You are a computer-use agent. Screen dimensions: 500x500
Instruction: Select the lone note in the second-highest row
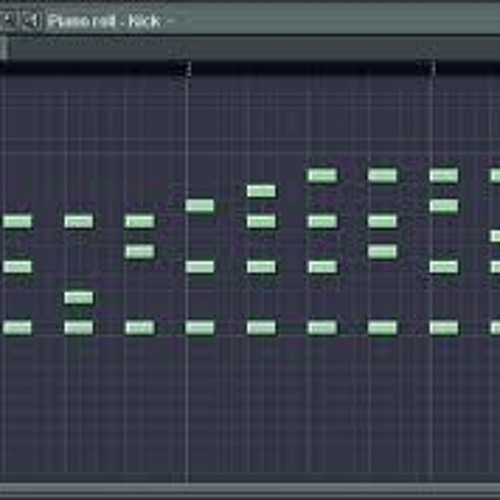tap(261, 191)
